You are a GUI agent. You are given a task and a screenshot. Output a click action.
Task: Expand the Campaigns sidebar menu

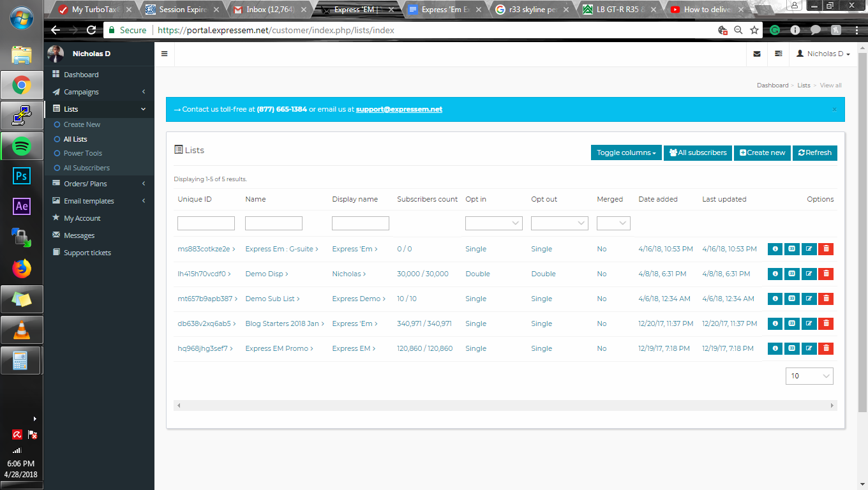coord(99,92)
